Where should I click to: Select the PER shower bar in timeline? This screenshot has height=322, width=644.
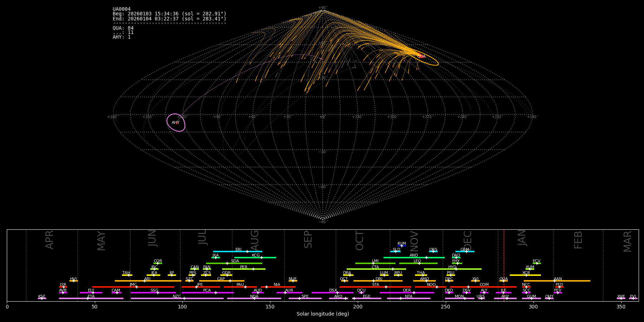(244, 269)
